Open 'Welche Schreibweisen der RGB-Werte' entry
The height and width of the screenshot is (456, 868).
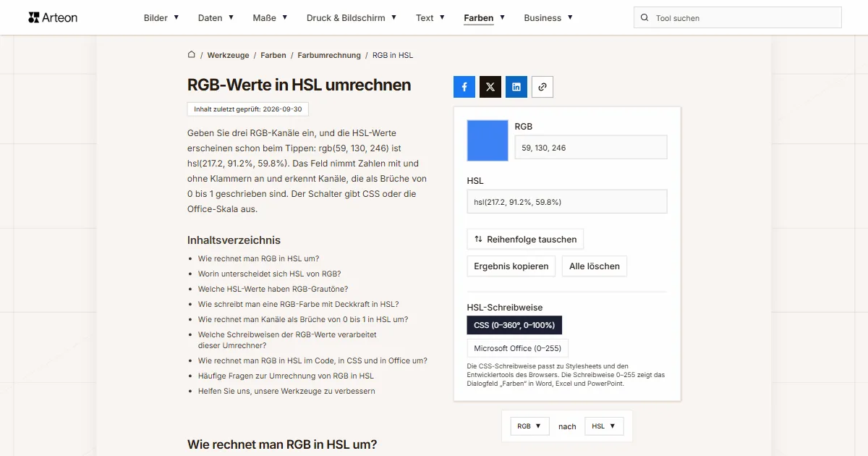click(287, 340)
